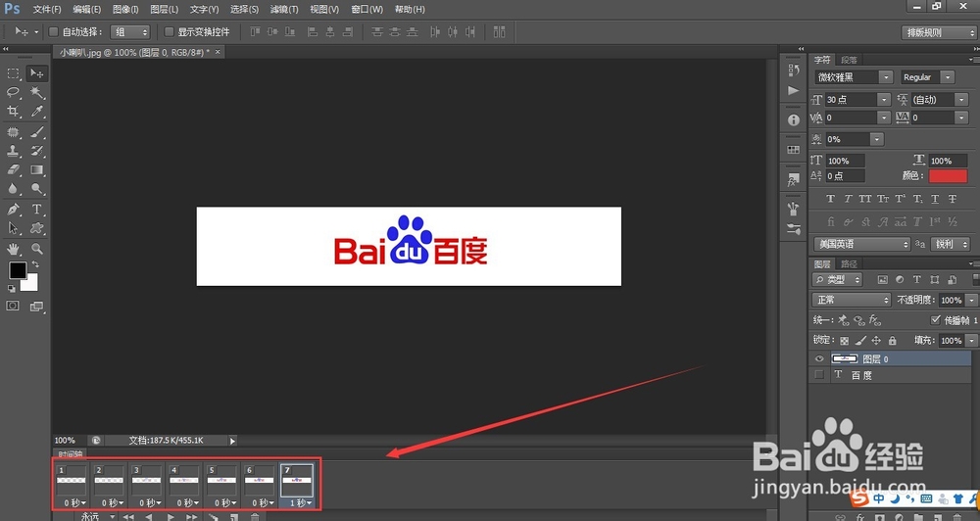Screen dimensions: 980x521
Task: Toggle underline text style
Action: [935, 199]
